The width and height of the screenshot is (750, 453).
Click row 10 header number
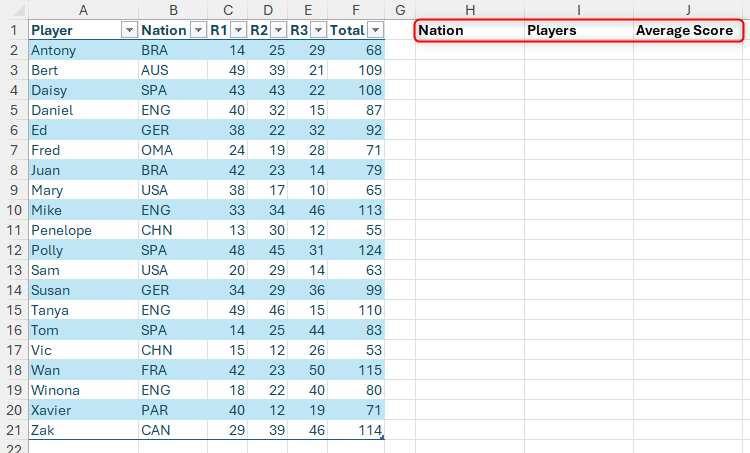pyautogui.click(x=14, y=210)
